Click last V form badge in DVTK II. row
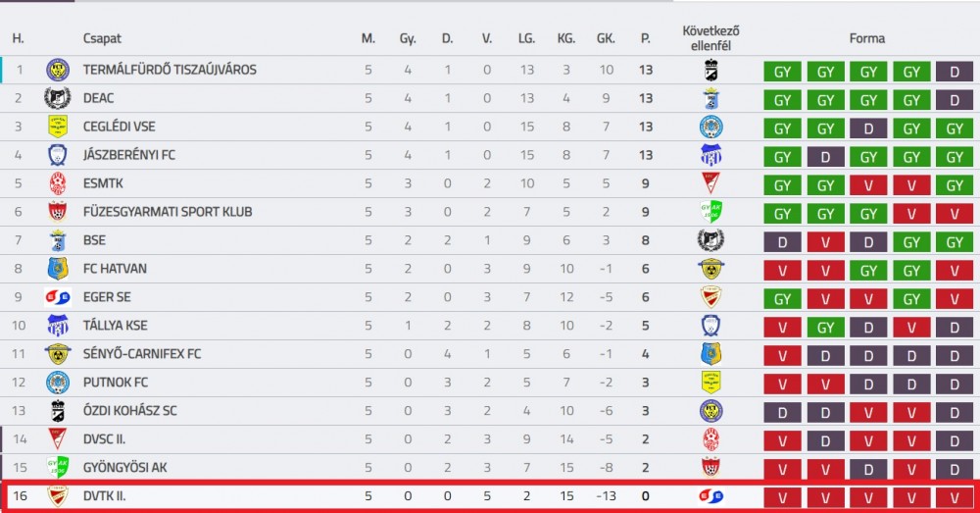The image size is (980, 513). (x=955, y=498)
